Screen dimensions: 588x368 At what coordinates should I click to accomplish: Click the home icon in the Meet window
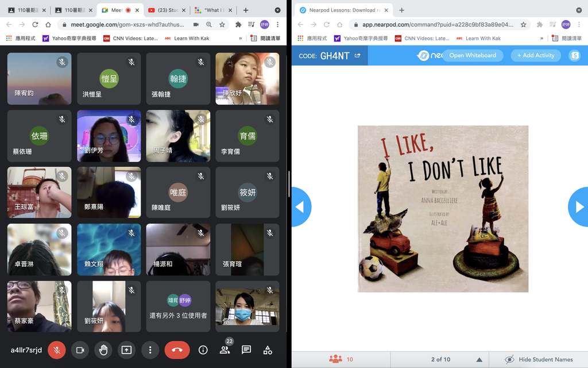(x=48, y=24)
